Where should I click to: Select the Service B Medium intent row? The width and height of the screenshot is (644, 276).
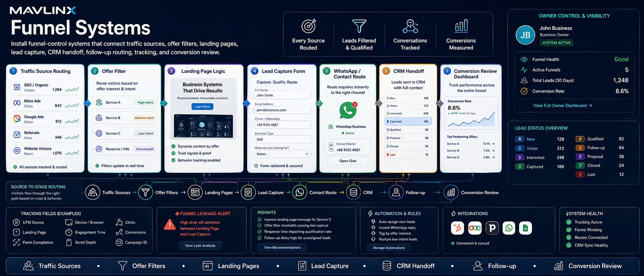click(x=125, y=118)
